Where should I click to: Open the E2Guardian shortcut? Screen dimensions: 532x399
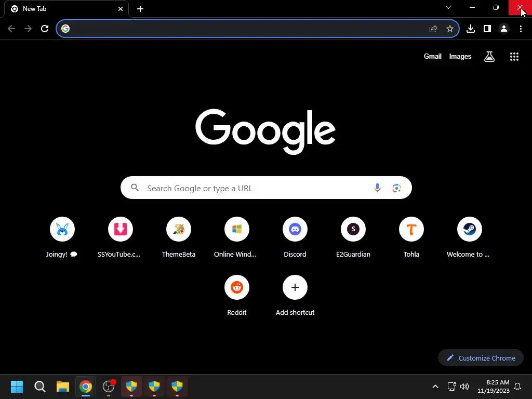pyautogui.click(x=353, y=237)
